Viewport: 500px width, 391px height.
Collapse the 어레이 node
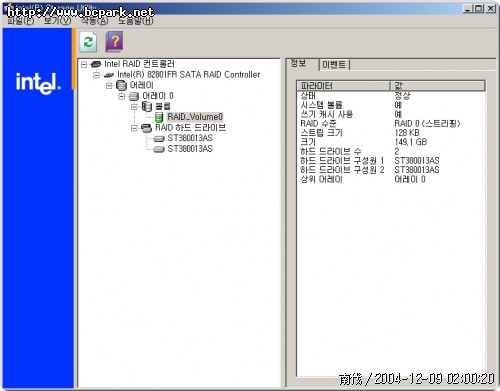click(x=109, y=86)
